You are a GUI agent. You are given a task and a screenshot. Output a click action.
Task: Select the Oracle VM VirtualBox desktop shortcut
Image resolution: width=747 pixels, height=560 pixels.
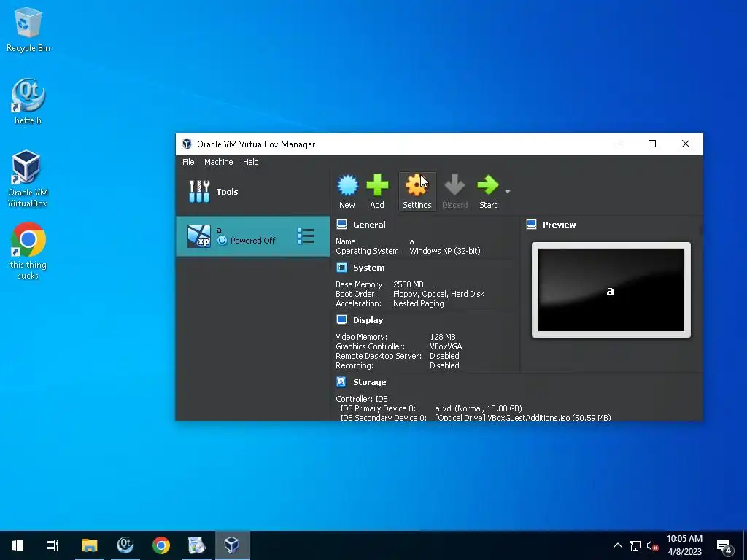click(x=28, y=179)
